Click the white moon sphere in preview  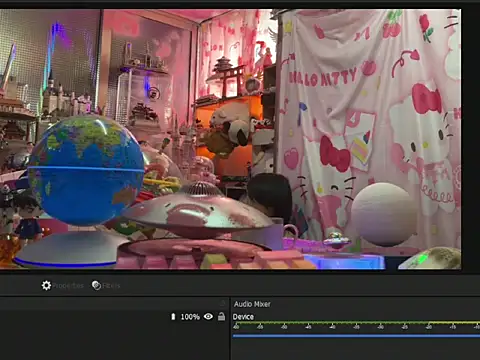click(384, 214)
